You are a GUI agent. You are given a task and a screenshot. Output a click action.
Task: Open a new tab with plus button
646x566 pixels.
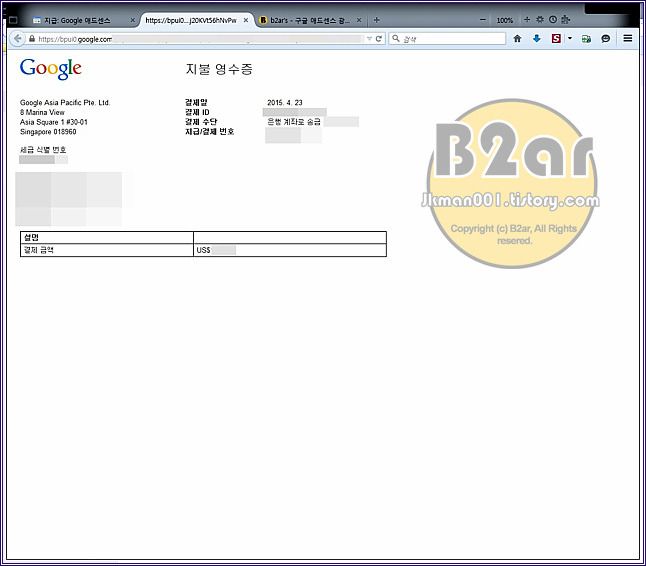377,20
